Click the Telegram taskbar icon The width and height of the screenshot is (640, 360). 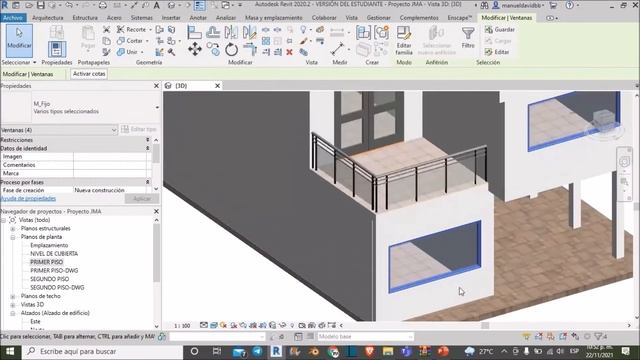pyautogui.click(x=258, y=351)
